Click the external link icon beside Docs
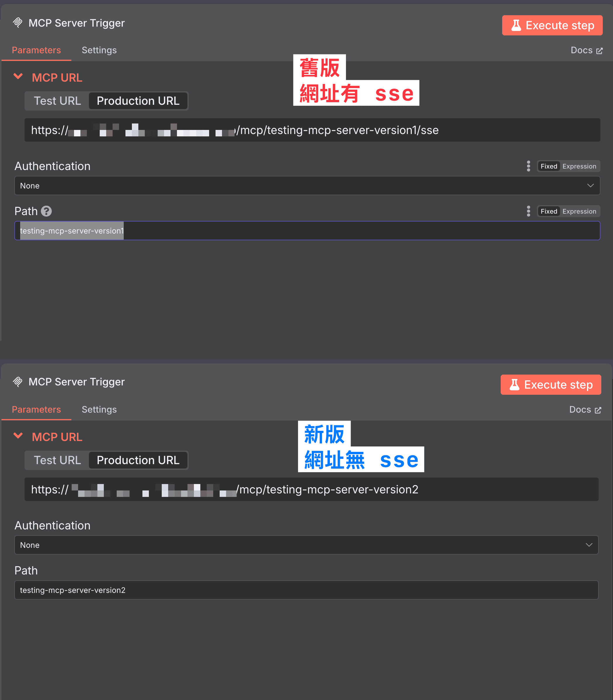 (600, 50)
